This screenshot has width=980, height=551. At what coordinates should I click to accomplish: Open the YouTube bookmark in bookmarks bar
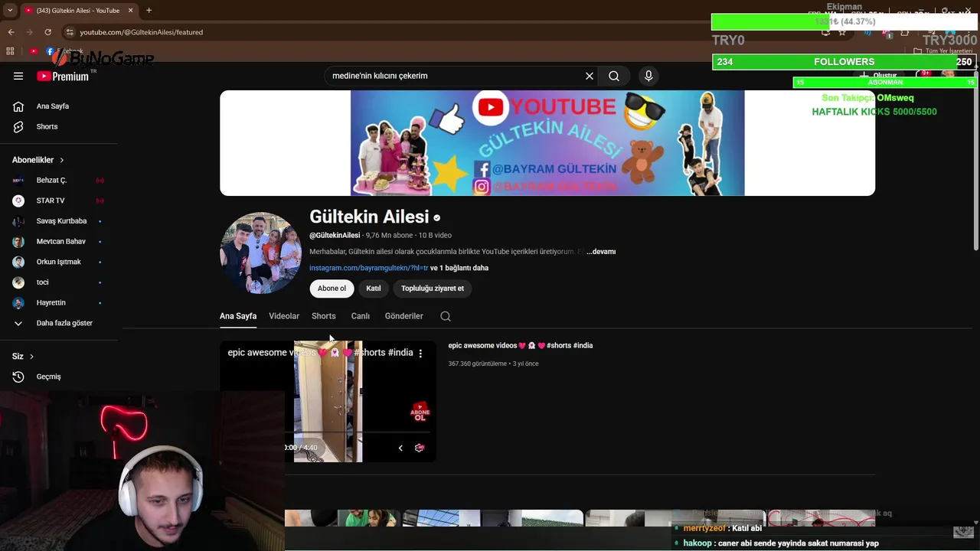pyautogui.click(x=34, y=51)
